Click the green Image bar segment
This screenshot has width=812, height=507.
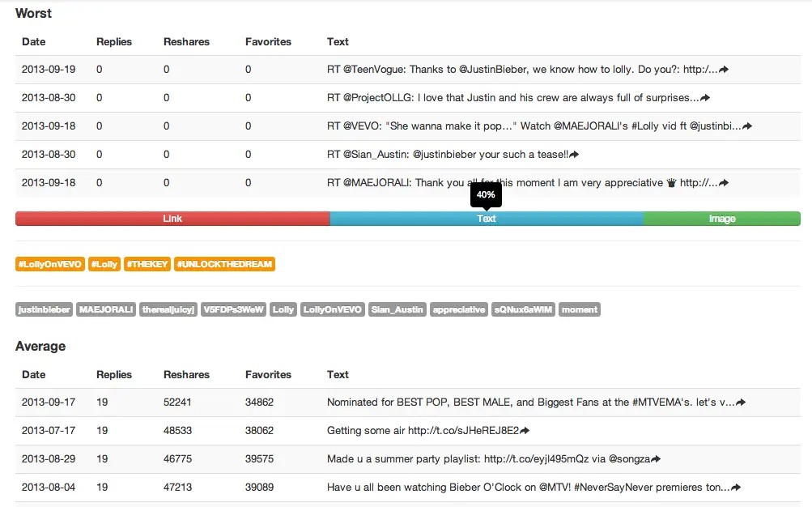click(x=721, y=219)
